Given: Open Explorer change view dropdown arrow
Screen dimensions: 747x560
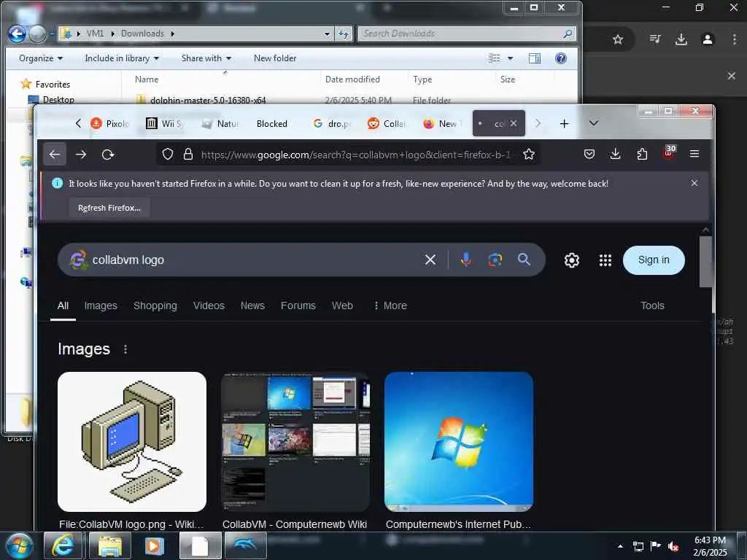Looking at the screenshot, I should pyautogui.click(x=510, y=58).
